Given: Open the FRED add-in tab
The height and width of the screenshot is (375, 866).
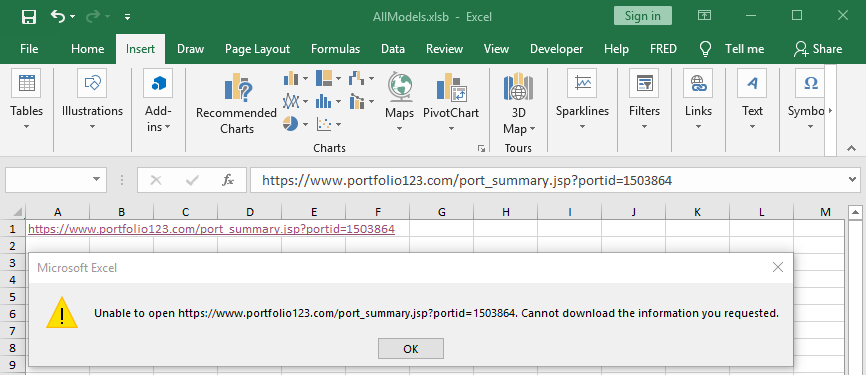Looking at the screenshot, I should [x=663, y=49].
